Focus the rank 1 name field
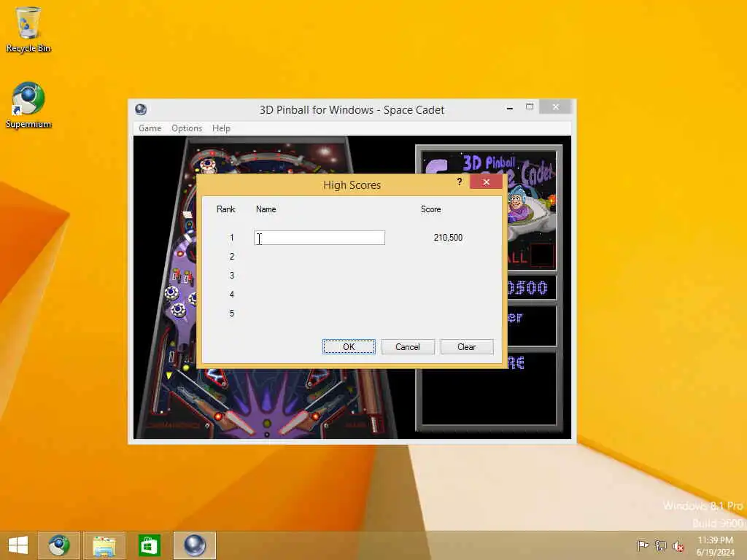 click(320, 238)
